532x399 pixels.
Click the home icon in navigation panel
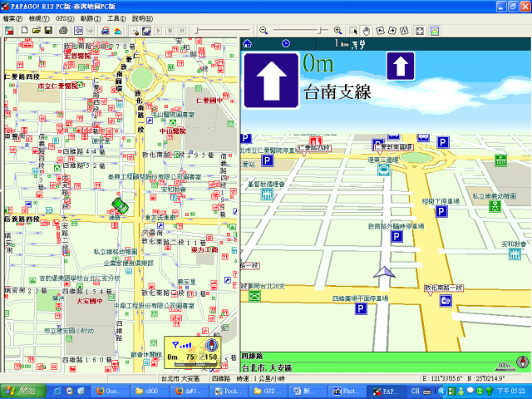pos(248,43)
